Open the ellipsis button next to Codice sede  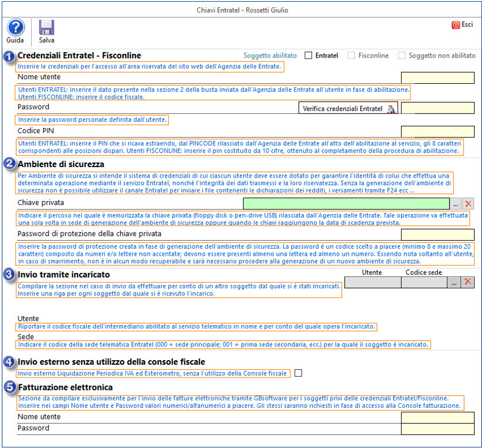point(454,282)
